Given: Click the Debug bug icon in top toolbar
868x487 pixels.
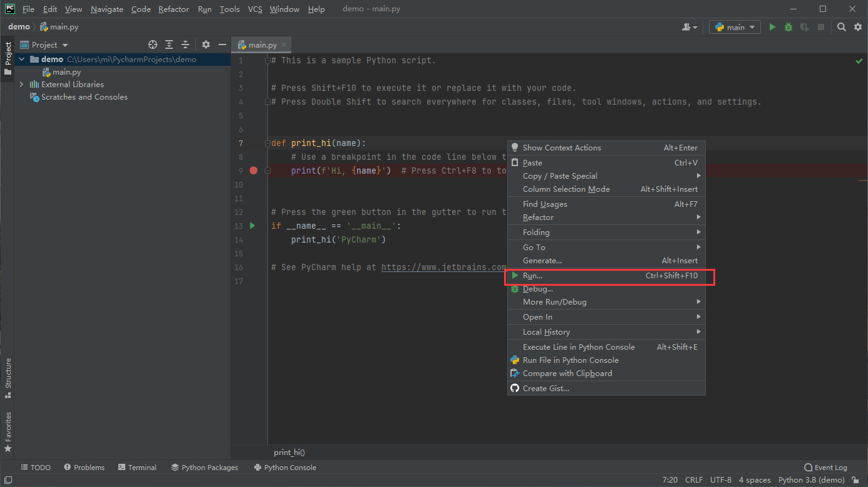Looking at the screenshot, I should point(788,27).
